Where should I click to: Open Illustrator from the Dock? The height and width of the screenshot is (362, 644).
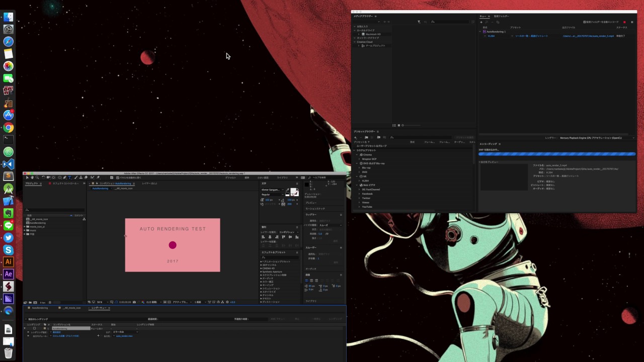8,262
